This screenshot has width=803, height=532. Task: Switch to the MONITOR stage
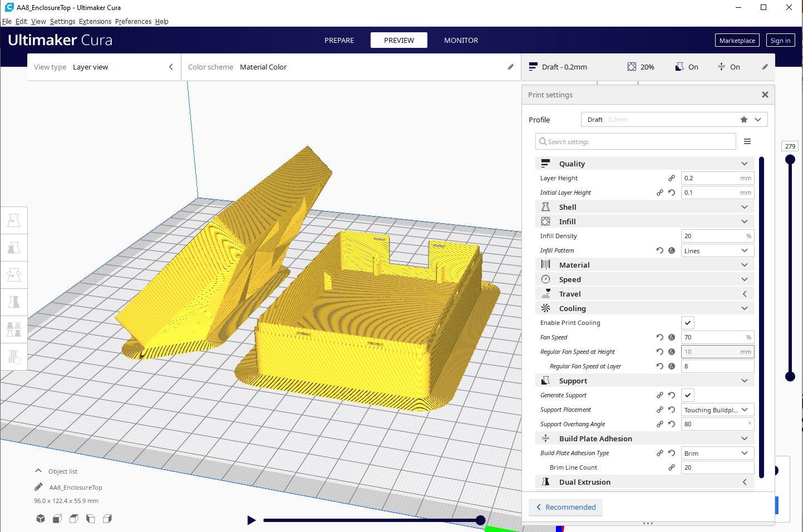pos(461,40)
